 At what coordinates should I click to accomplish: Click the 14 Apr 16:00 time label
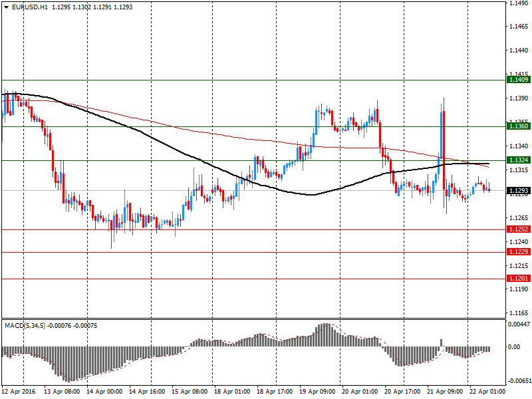coord(147,392)
